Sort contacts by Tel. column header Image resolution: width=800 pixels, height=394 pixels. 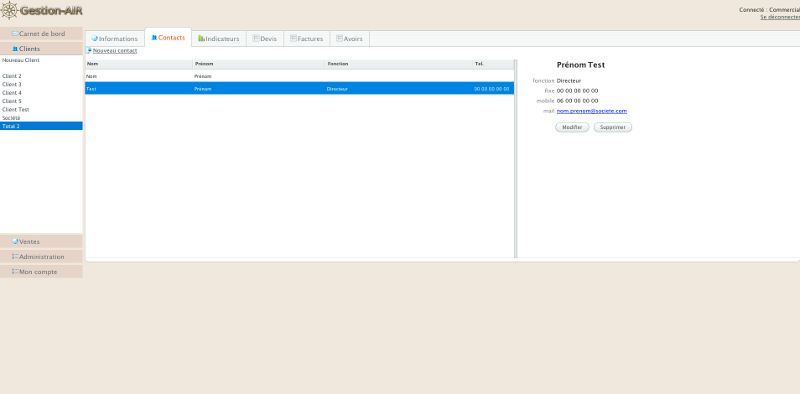click(493, 64)
